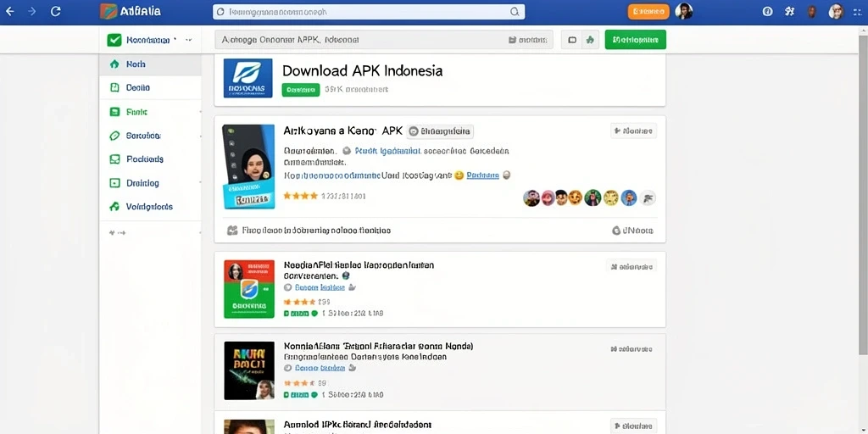
Task: Focus the top header search field
Action: point(369,12)
